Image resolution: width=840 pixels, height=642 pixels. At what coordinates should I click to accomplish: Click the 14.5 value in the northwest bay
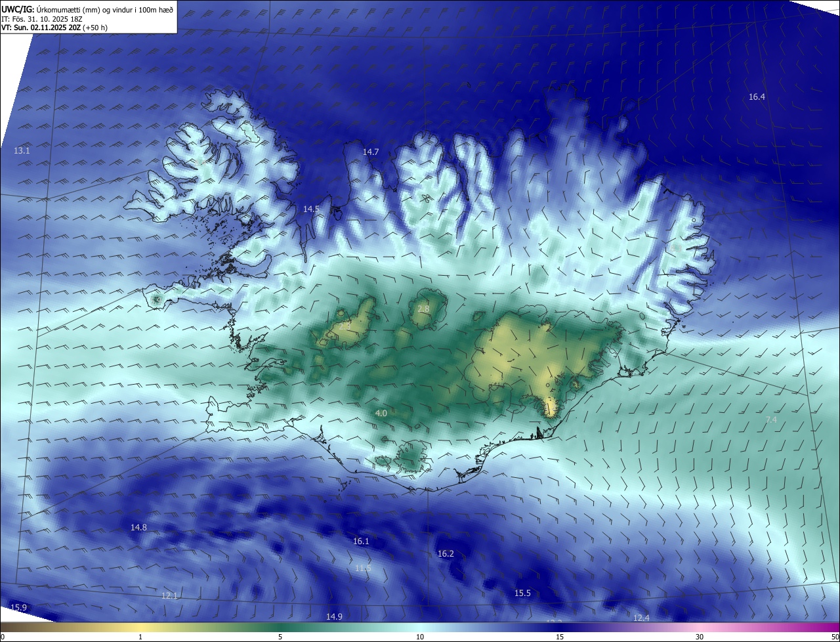coord(311,209)
